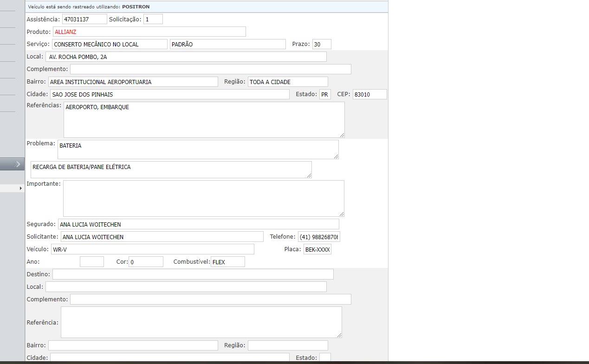Select the Segurado field ANA LUCIA WOITECHEN

click(199, 224)
